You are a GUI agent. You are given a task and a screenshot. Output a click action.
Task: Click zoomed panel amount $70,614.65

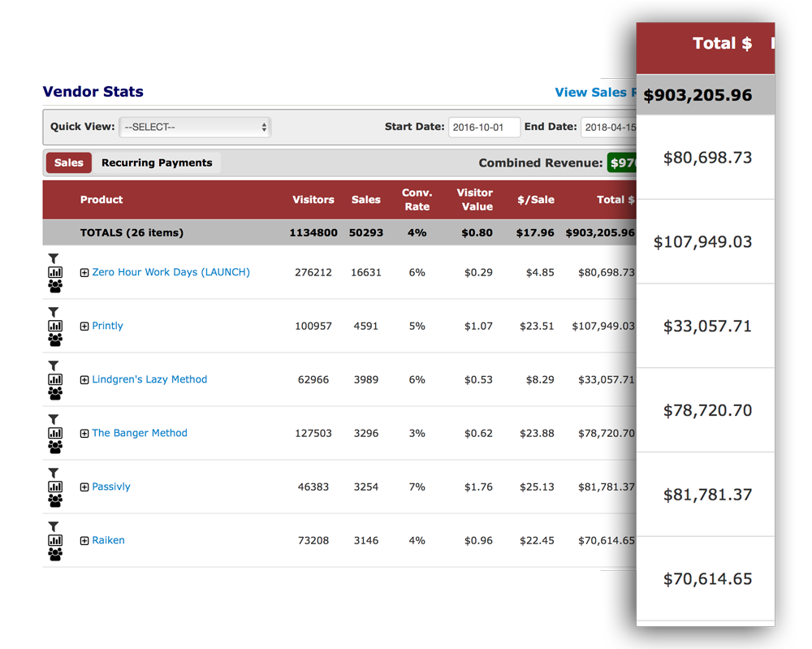[707, 579]
